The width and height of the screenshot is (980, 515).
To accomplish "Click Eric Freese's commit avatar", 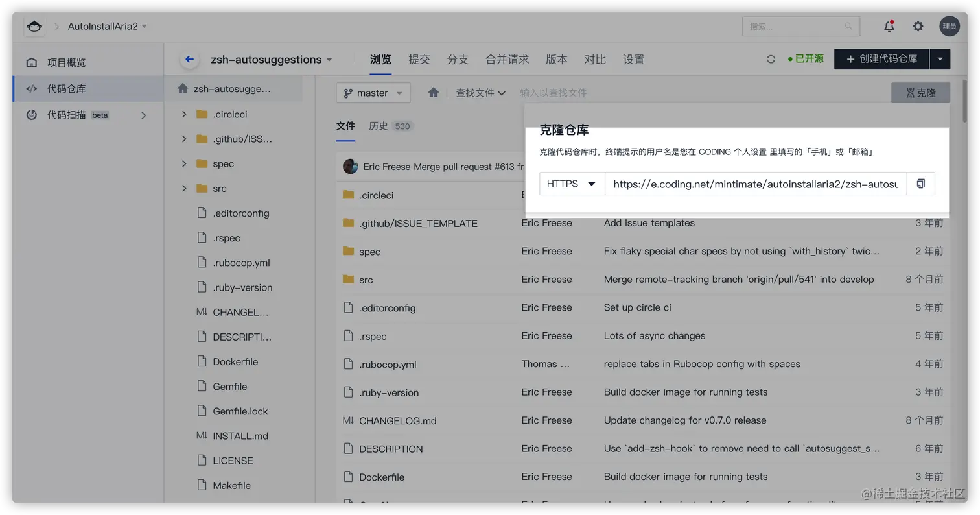I will pyautogui.click(x=351, y=166).
